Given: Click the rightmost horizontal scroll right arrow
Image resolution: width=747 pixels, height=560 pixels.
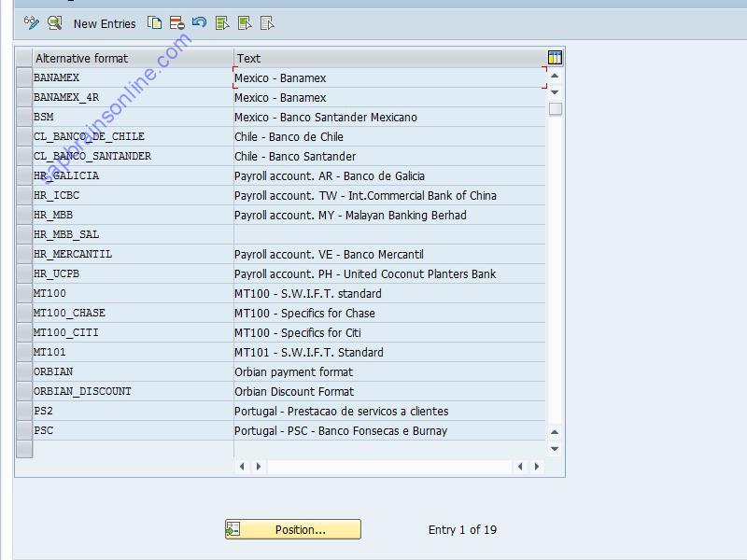Looking at the screenshot, I should [x=537, y=466].
